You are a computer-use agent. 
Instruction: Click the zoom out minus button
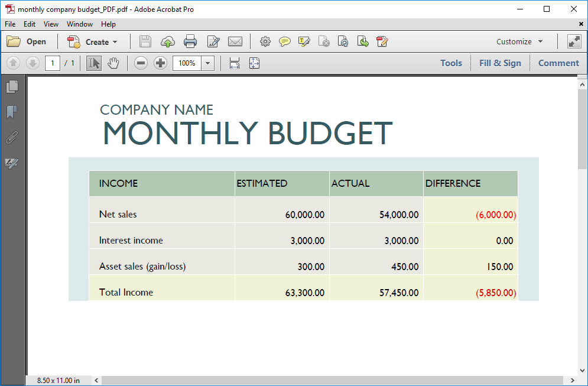tap(141, 63)
